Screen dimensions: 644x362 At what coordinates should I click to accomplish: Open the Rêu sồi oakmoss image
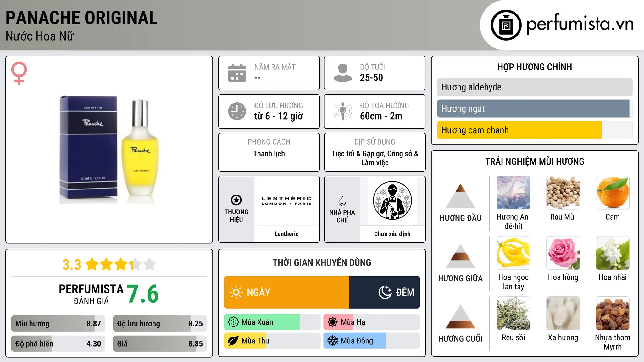tap(514, 313)
